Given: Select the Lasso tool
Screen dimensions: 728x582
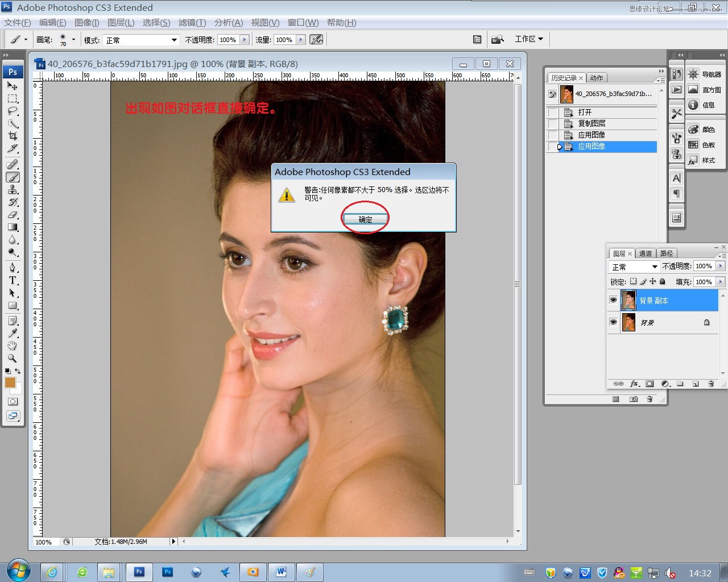Looking at the screenshot, I should pyautogui.click(x=13, y=111).
